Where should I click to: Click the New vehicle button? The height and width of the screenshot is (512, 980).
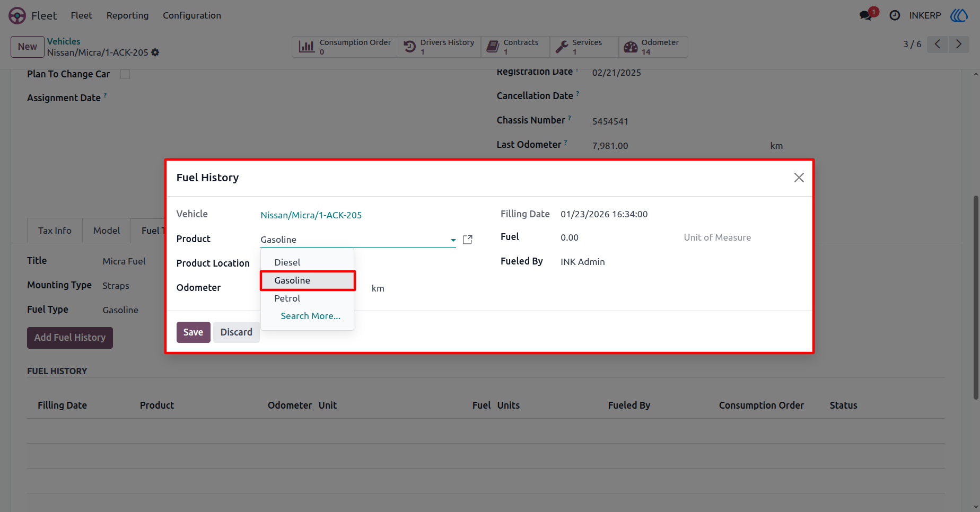(28, 47)
